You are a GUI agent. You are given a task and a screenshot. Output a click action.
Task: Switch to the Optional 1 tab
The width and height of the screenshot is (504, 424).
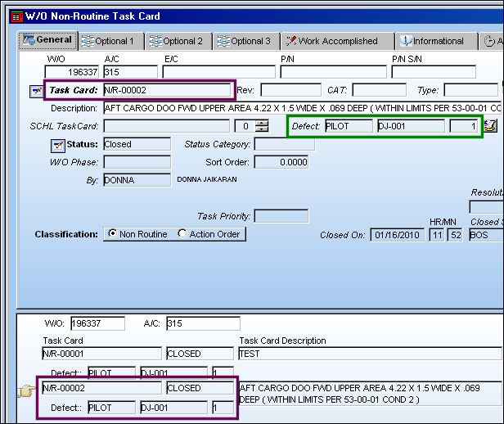point(111,41)
